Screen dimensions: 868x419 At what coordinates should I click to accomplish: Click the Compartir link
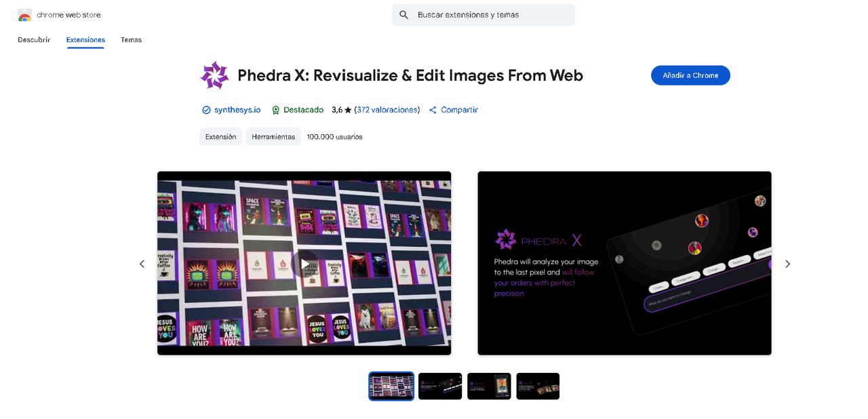[459, 110]
